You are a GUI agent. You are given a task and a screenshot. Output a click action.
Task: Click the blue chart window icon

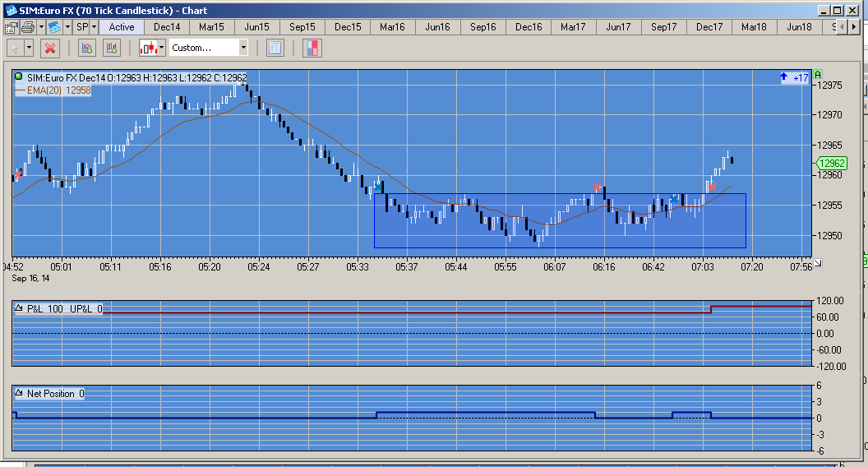54,27
